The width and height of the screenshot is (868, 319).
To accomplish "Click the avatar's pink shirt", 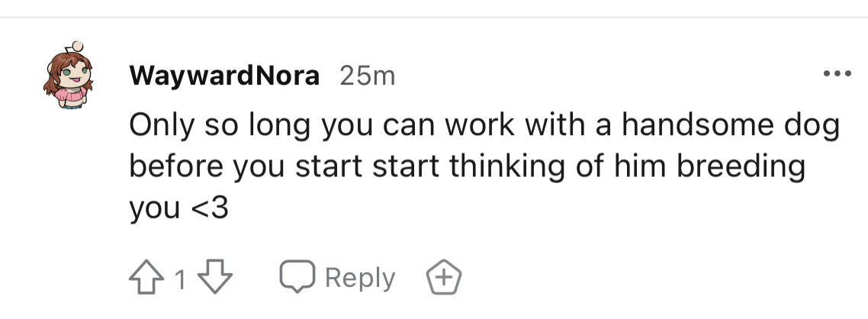I will [70, 95].
